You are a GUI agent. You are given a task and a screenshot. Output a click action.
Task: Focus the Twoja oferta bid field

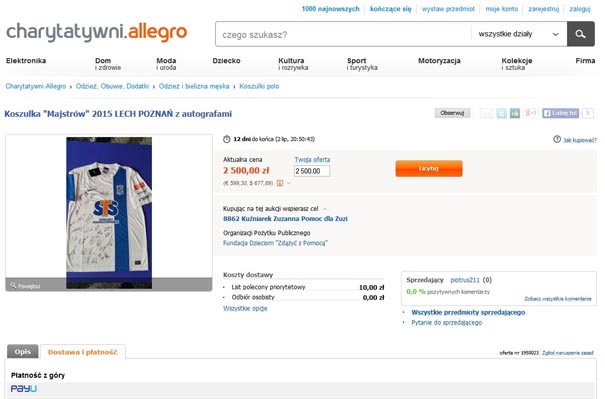pyautogui.click(x=312, y=171)
